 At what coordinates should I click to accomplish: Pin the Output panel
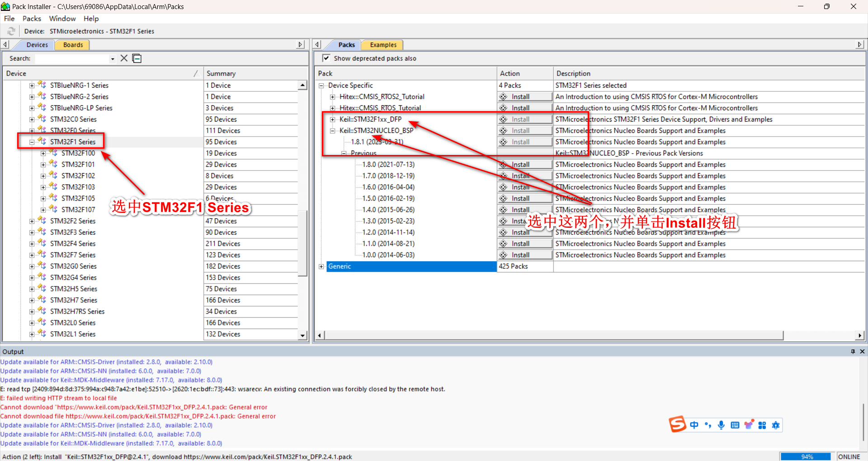853,351
